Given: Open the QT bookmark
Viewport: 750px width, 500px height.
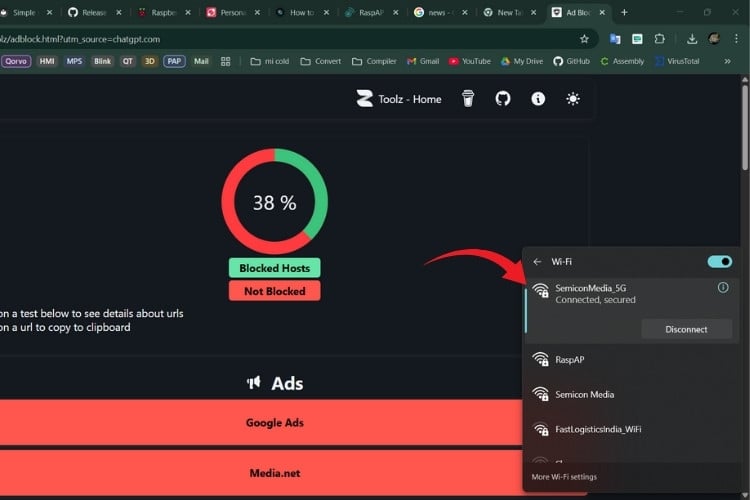Looking at the screenshot, I should [127, 61].
